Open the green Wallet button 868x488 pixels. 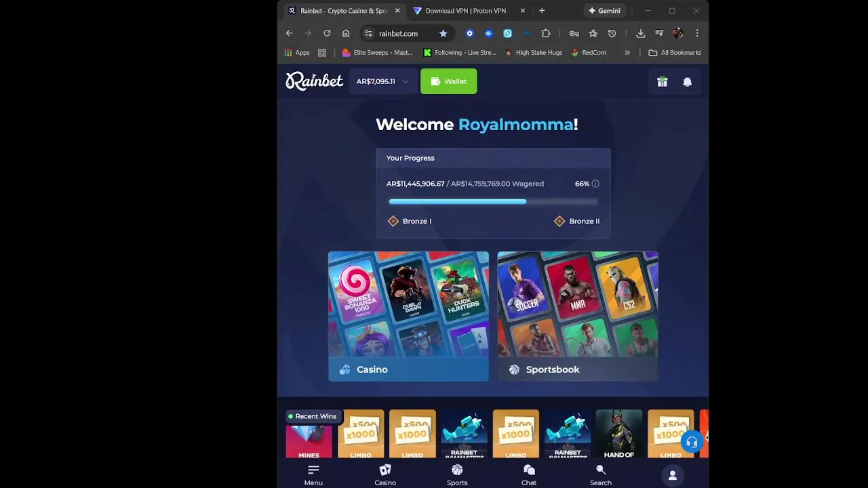448,81
